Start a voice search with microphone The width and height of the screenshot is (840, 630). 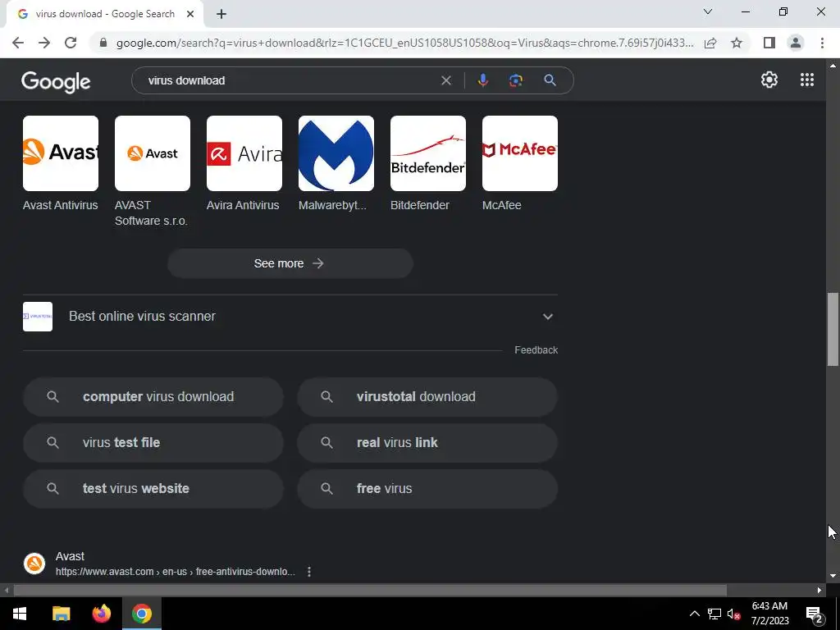482,80
